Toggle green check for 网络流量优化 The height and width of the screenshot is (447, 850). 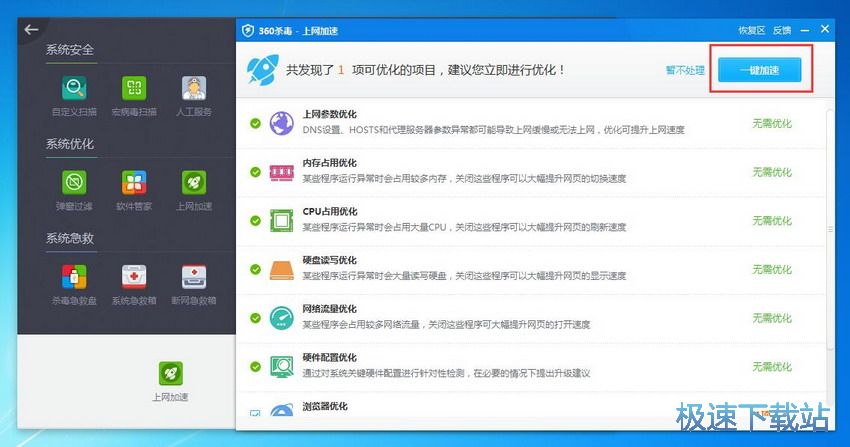[x=255, y=319]
